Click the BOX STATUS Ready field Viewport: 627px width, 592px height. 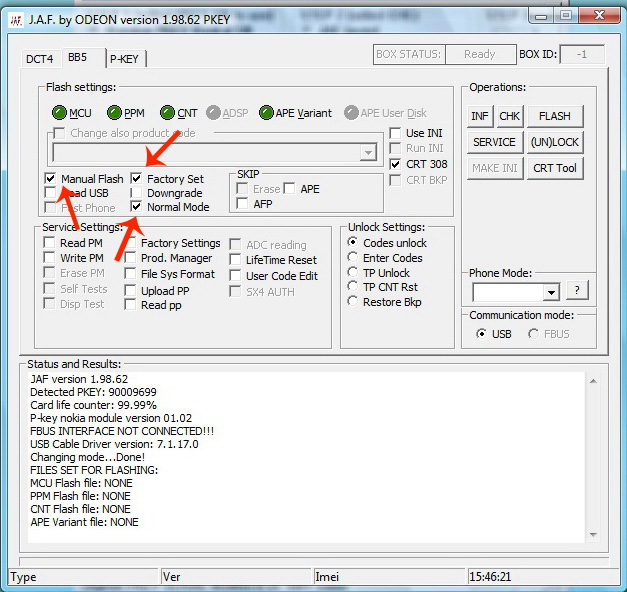(480, 54)
